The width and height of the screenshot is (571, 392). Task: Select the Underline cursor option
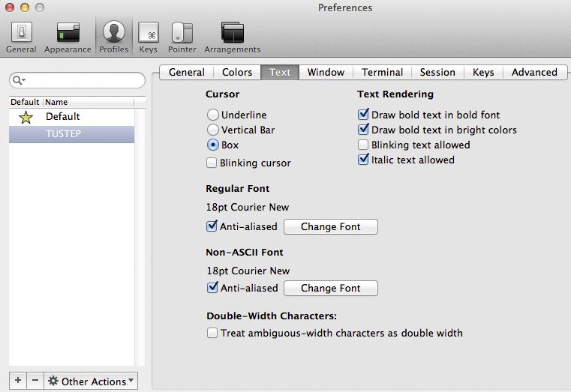tap(213, 115)
